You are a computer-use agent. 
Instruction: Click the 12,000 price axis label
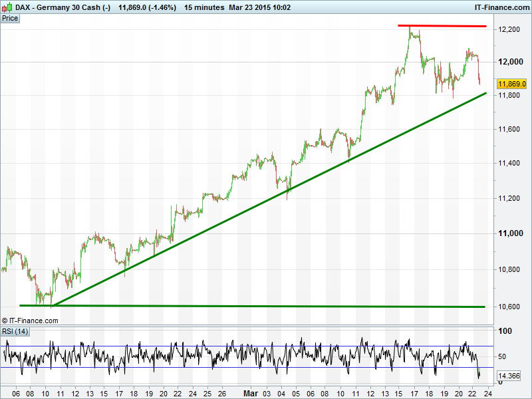[x=509, y=62]
